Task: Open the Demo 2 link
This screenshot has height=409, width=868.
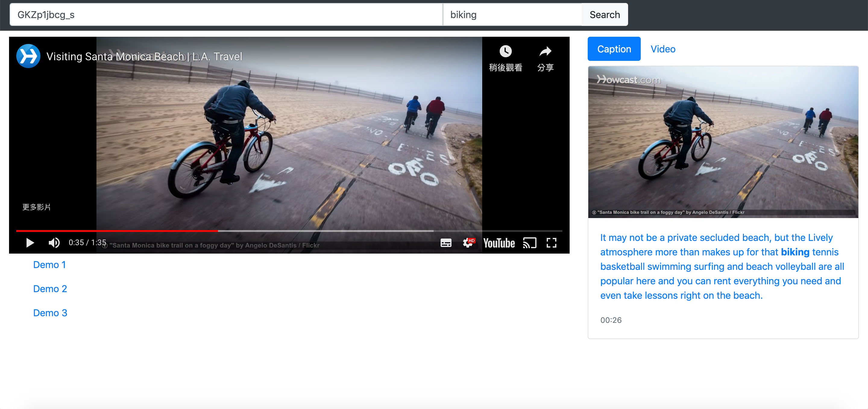Action: pyautogui.click(x=50, y=289)
